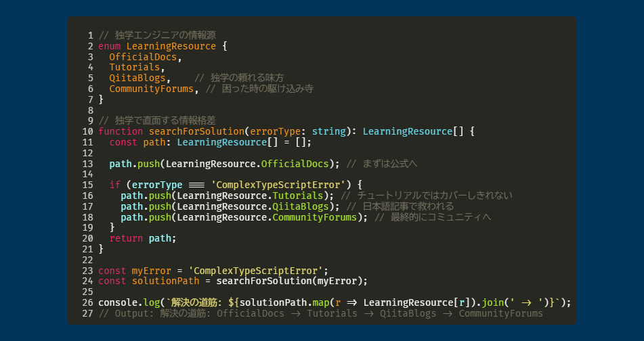Click the return keyword on line 20
644x341 pixels.
(126, 238)
